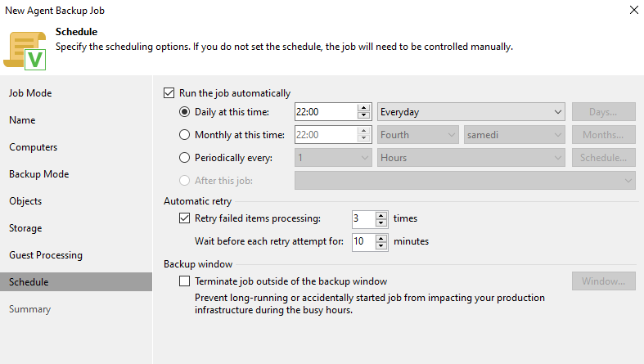The width and height of the screenshot is (644, 364).
Task: Choose the Periodically every radio button
Action: pos(184,158)
